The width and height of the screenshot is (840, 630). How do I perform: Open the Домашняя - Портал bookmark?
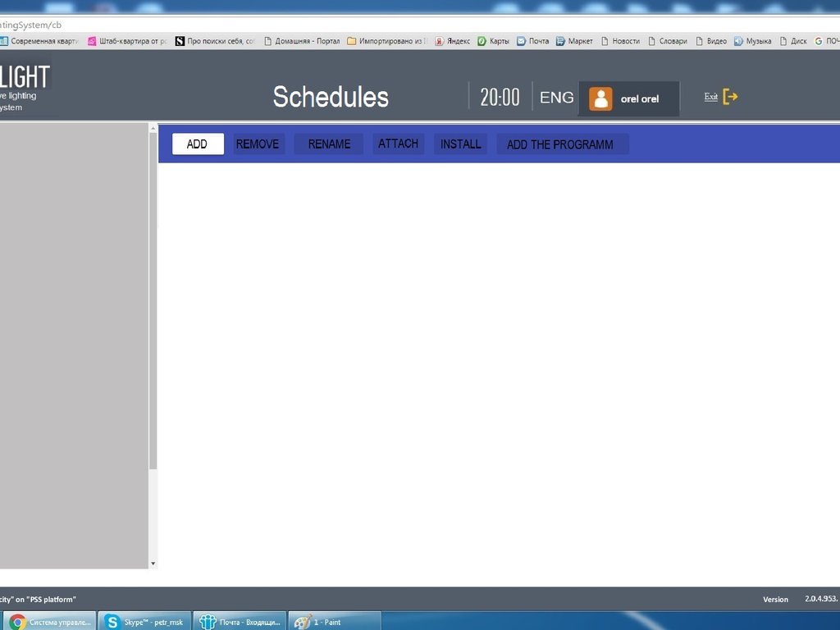click(x=302, y=41)
